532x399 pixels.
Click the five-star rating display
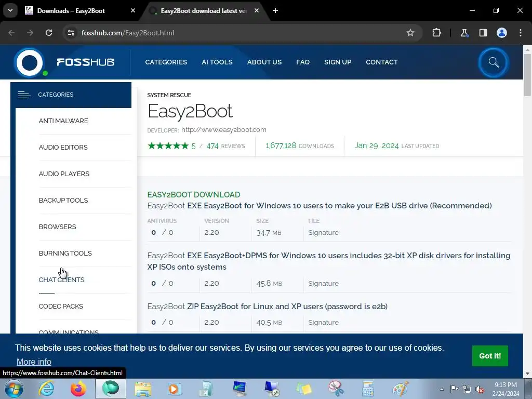(168, 146)
